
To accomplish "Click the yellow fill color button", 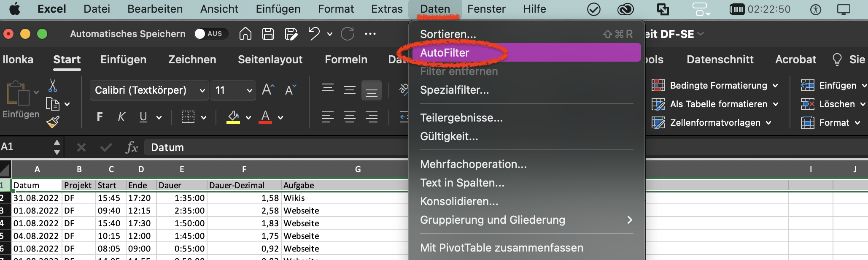I will [233, 117].
